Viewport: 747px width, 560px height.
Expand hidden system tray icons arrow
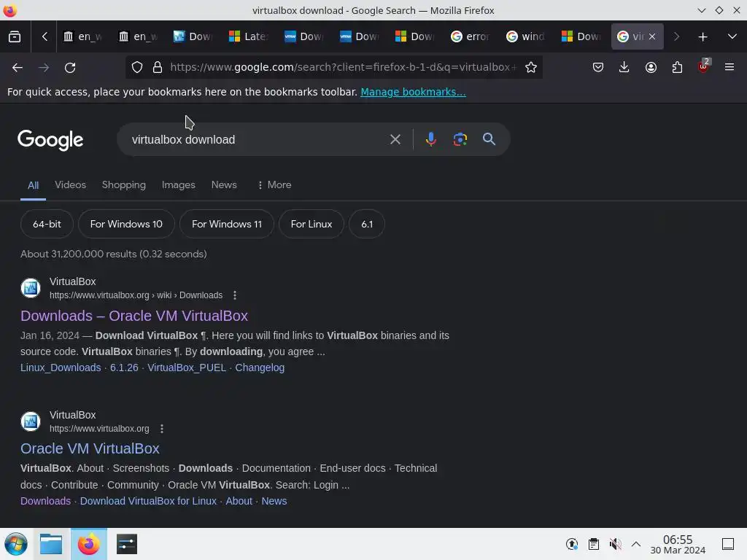[636, 544]
